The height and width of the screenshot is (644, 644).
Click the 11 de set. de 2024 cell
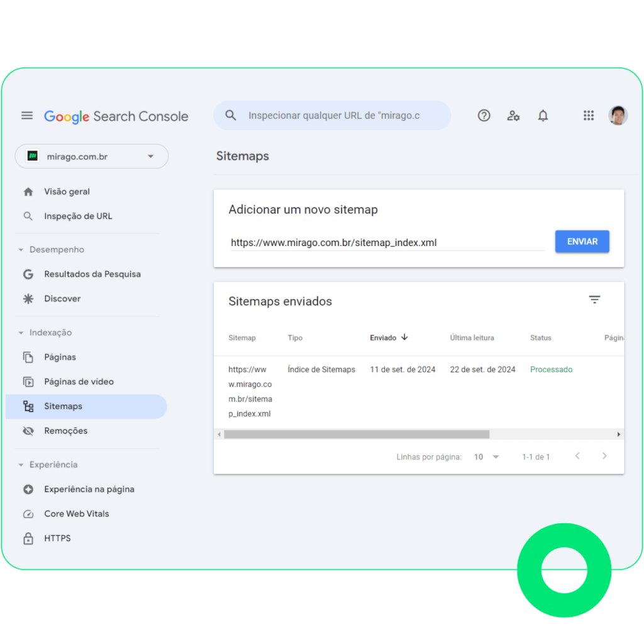pyautogui.click(x=402, y=369)
